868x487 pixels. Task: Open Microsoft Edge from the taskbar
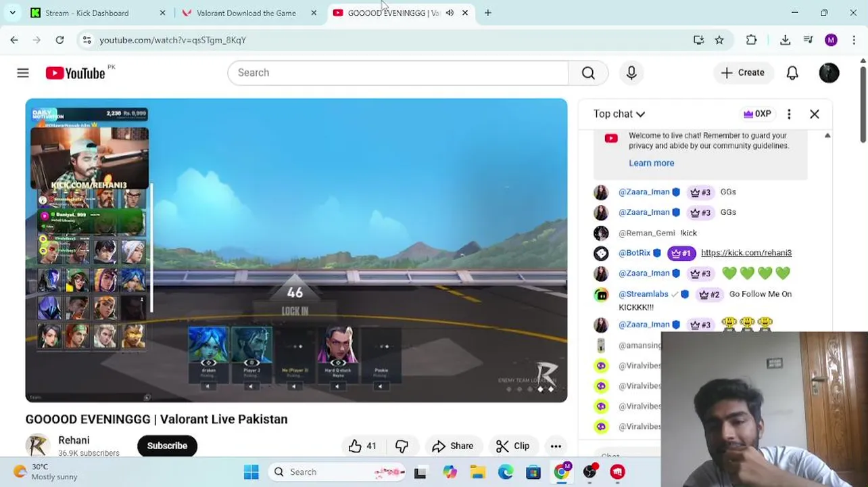506,472
